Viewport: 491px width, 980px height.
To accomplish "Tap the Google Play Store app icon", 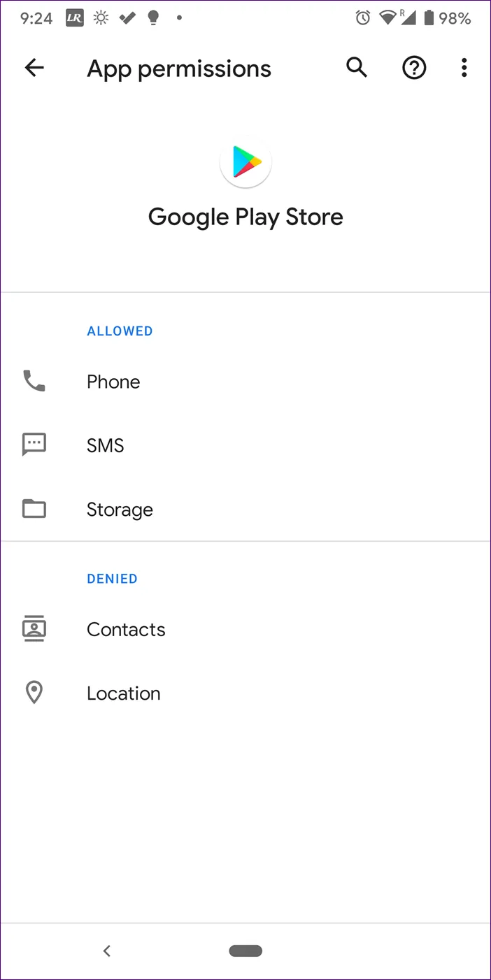I will click(245, 162).
